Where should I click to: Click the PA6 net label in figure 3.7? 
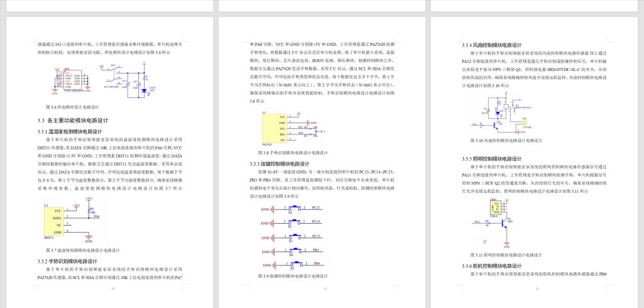[96, 216]
